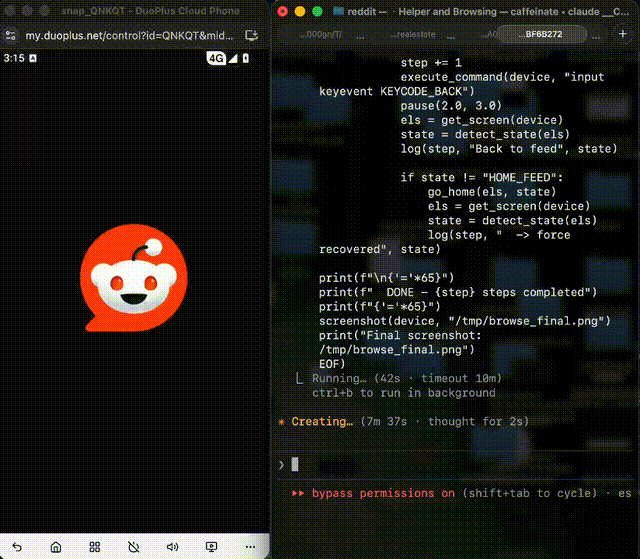Viewport: 640px width, 559px height.
Task: Tap the Back arrow in phone toolbar
Action: pos(17,547)
